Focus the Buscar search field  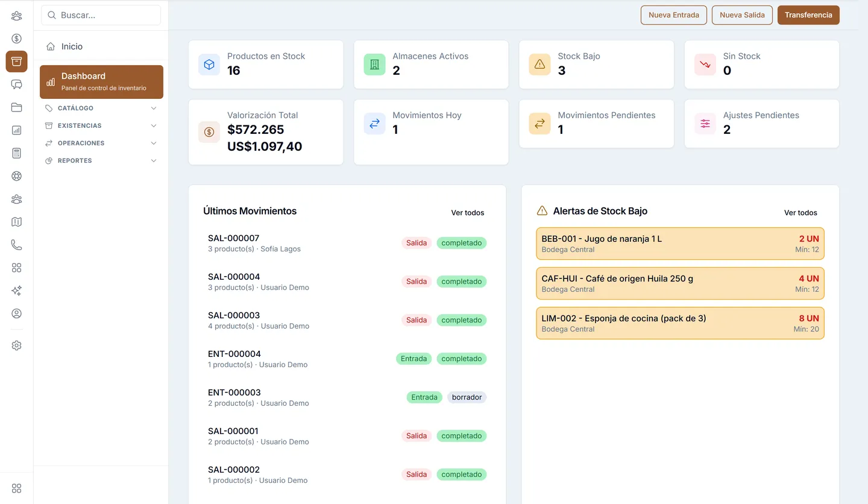pyautogui.click(x=101, y=15)
